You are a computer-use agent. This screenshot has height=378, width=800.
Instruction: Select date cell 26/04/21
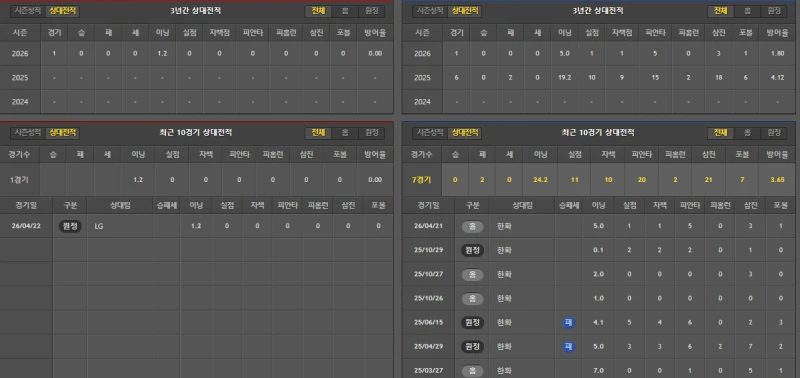pos(428,226)
